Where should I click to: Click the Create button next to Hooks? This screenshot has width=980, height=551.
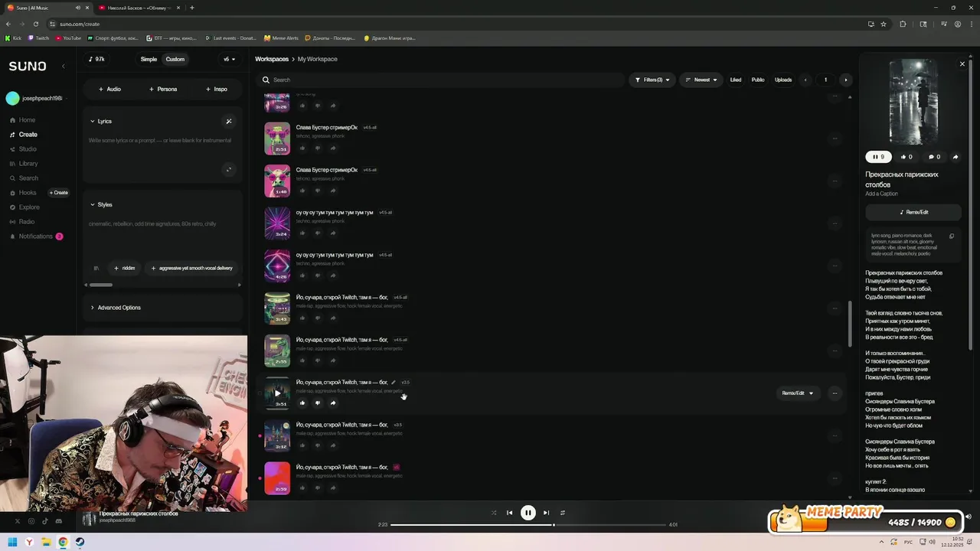(x=59, y=193)
